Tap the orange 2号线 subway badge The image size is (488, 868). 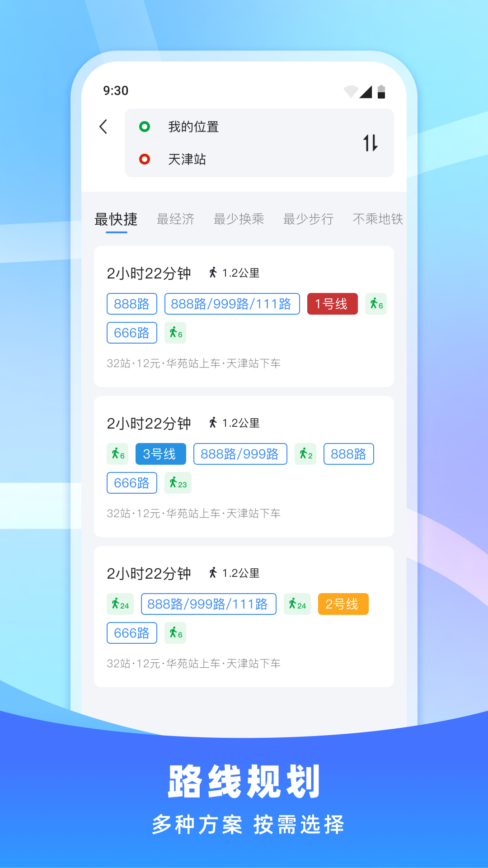tap(343, 604)
